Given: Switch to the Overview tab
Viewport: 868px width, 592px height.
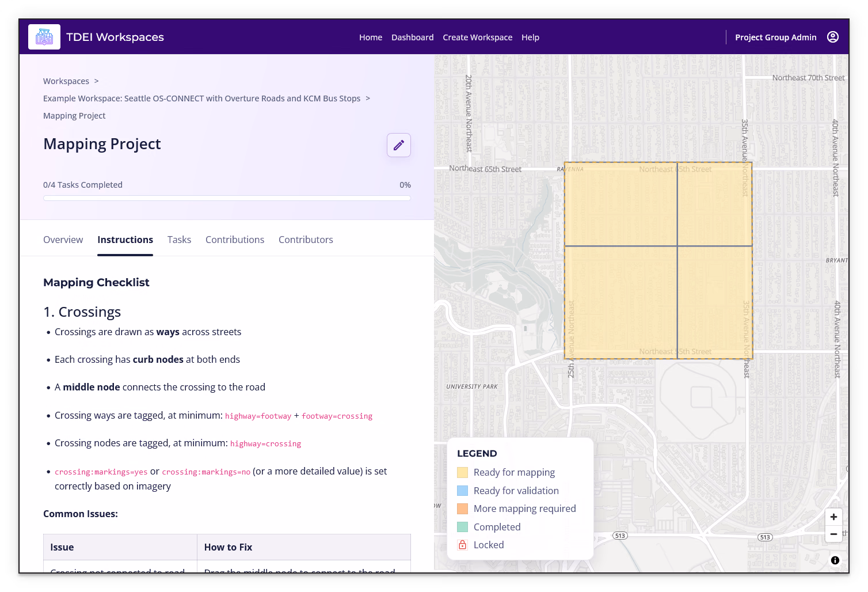Looking at the screenshot, I should [63, 240].
